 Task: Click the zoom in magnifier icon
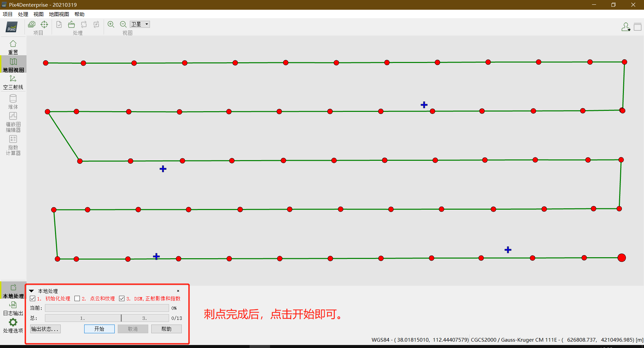click(111, 24)
